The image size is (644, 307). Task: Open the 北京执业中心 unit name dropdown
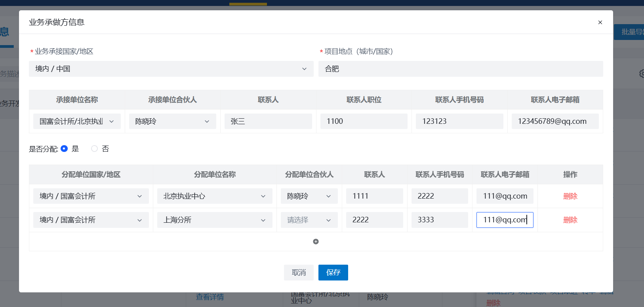(215, 196)
